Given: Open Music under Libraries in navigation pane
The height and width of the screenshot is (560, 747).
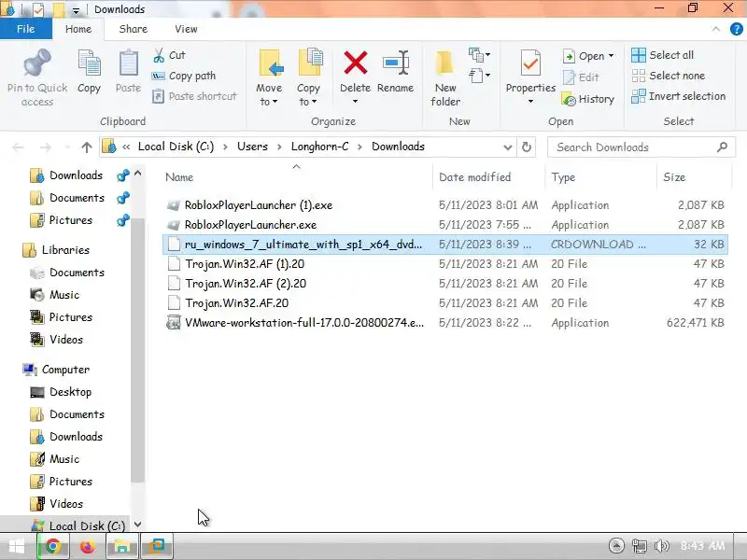Looking at the screenshot, I should [64, 295].
